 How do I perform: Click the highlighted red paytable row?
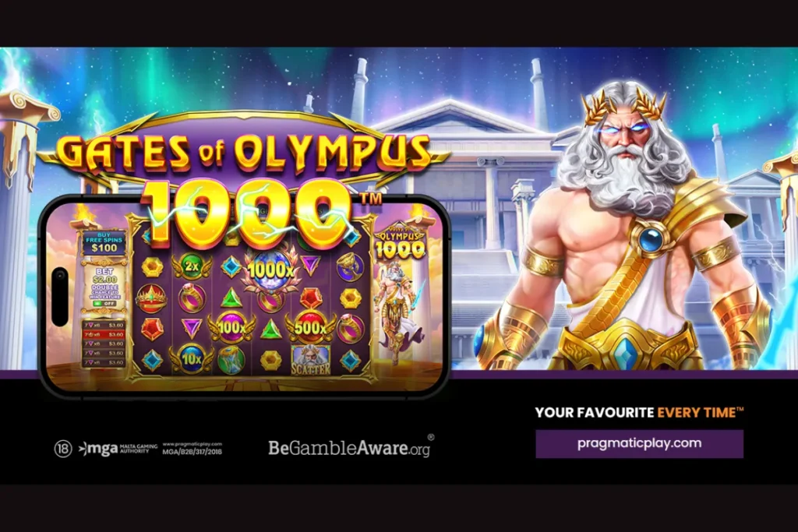pyautogui.click(x=104, y=334)
